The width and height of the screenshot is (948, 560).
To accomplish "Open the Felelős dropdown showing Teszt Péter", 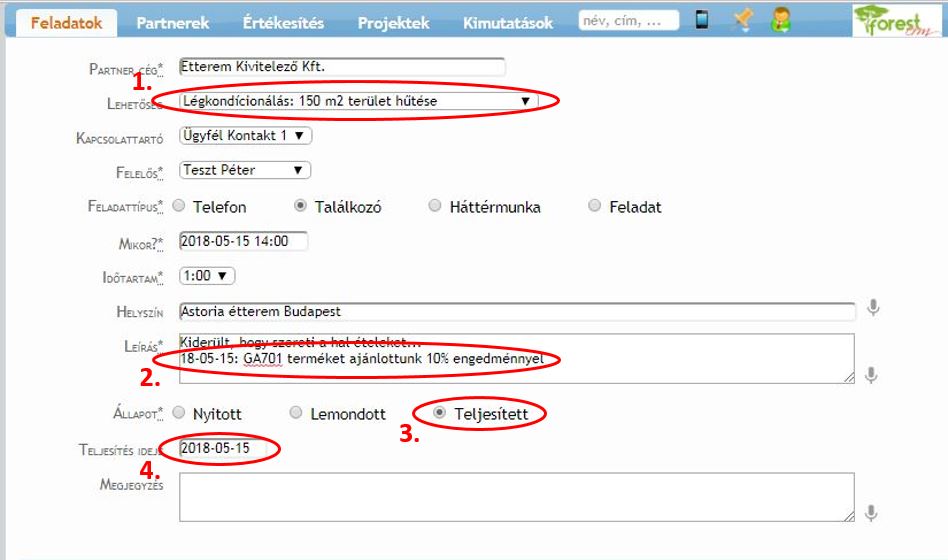I will [246, 170].
